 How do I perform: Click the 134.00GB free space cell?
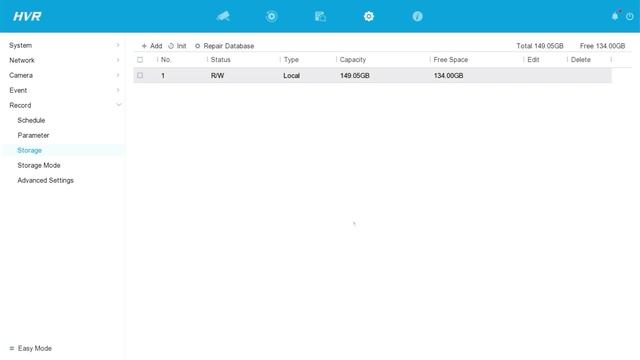[448, 76]
